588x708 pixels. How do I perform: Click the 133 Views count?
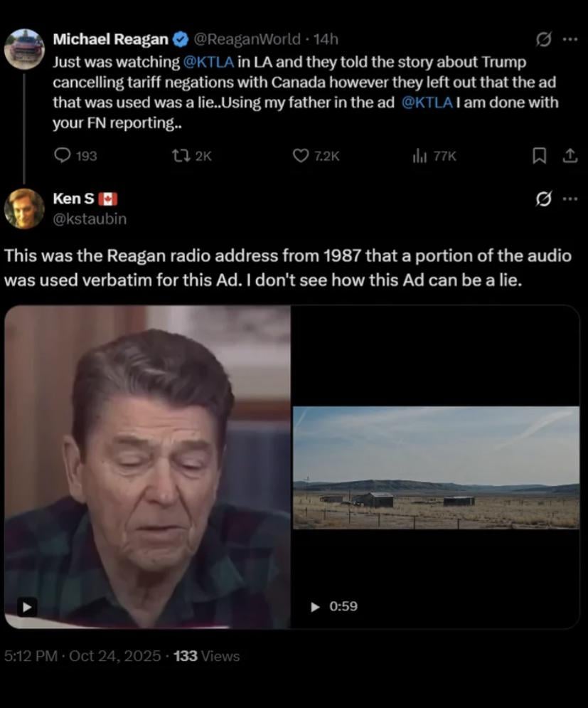tap(206, 656)
